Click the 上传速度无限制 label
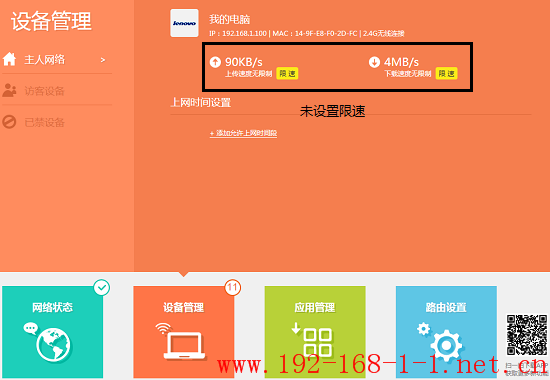Viewport: 550px width, 380px height. tap(249, 74)
